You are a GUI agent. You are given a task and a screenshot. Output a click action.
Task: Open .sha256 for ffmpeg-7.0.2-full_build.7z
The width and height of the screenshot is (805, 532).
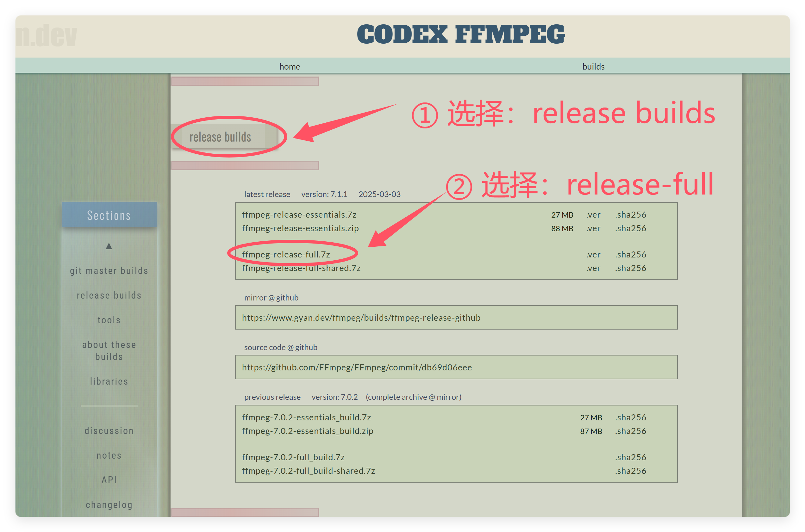[631, 457]
